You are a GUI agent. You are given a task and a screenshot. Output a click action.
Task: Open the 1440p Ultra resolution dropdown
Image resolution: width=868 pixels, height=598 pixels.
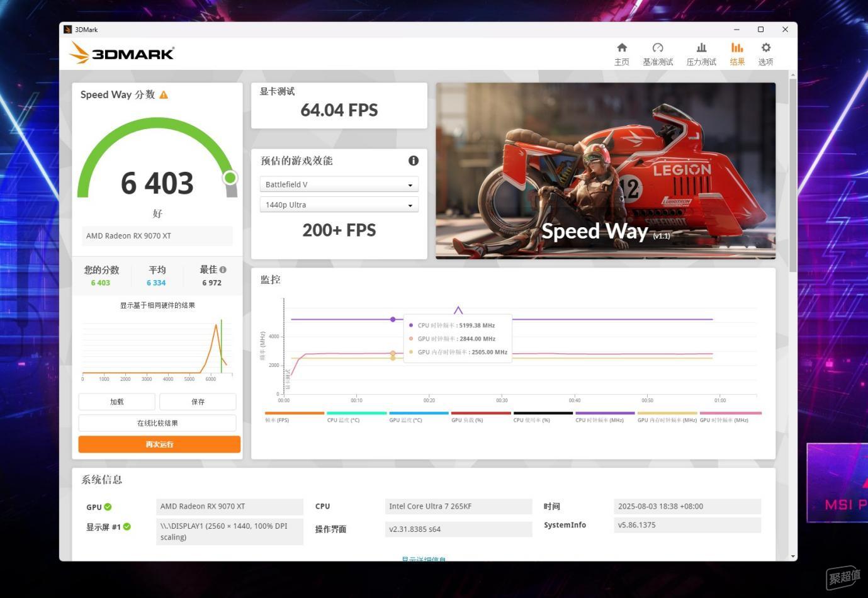[x=339, y=205]
